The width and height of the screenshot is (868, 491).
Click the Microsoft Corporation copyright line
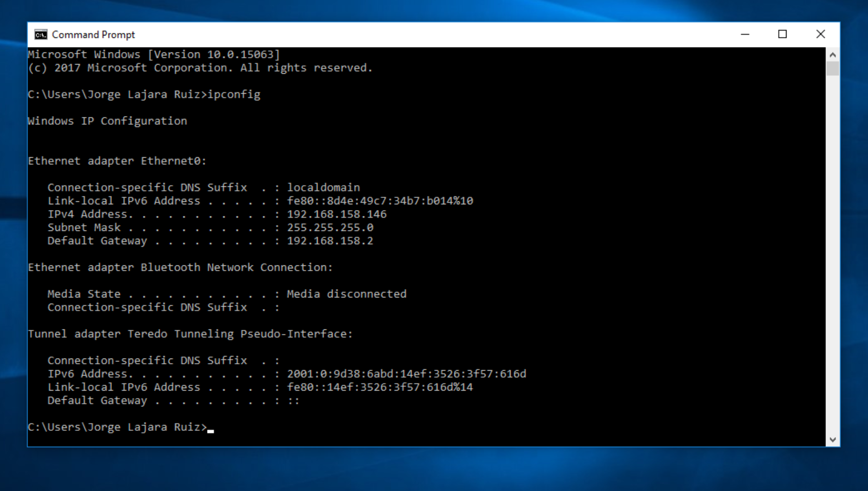200,68
